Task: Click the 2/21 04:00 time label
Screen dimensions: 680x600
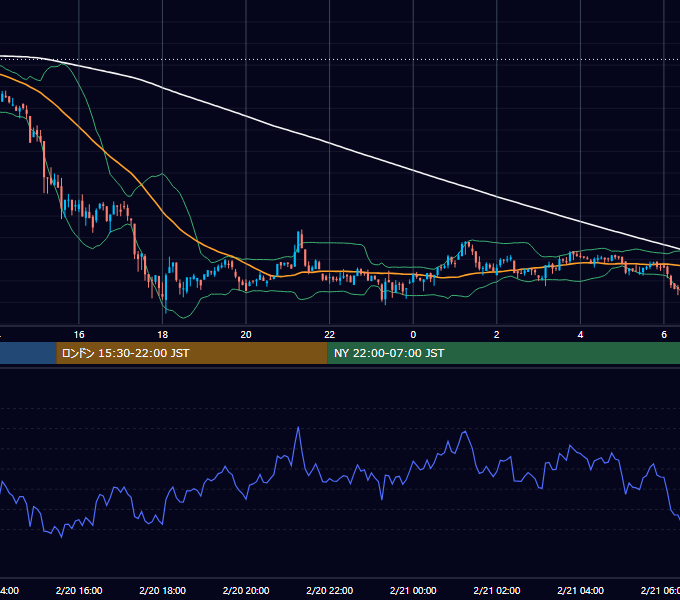Action: tap(580, 590)
